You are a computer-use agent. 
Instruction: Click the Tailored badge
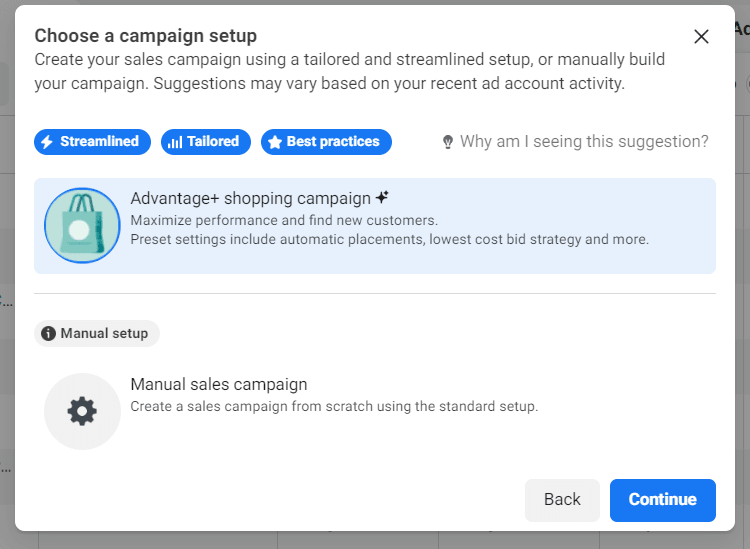[206, 142]
